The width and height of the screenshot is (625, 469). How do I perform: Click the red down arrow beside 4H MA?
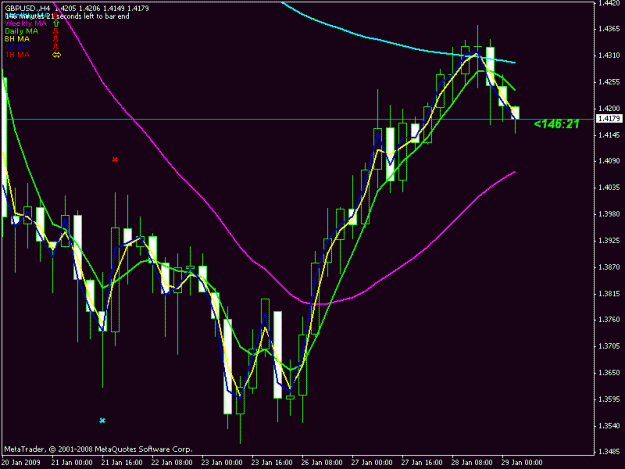click(56, 47)
